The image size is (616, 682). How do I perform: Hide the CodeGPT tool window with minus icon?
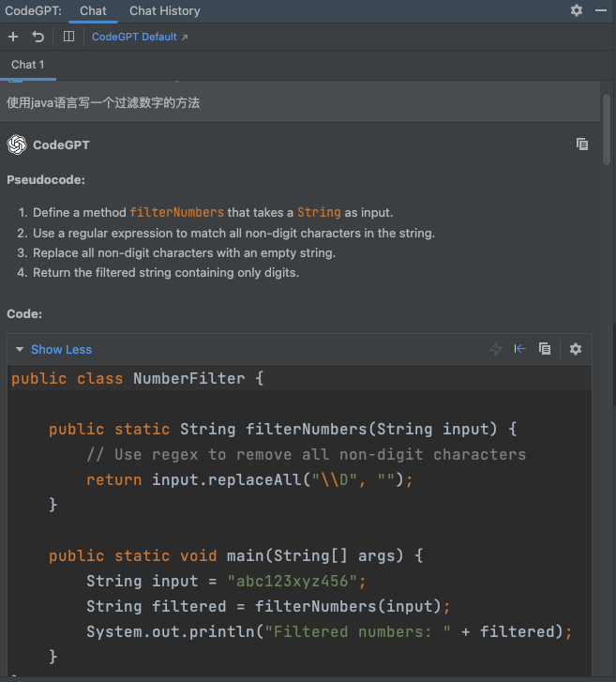coord(601,10)
